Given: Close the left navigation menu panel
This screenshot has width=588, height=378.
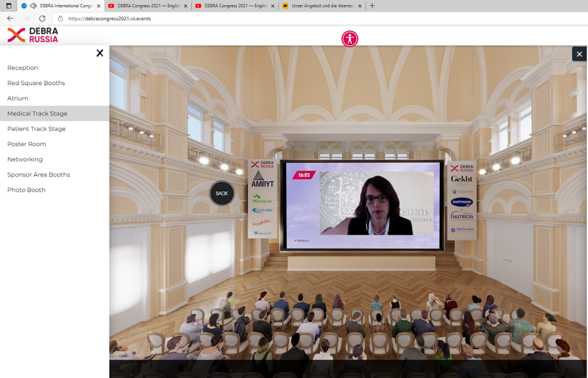Looking at the screenshot, I should tap(99, 53).
